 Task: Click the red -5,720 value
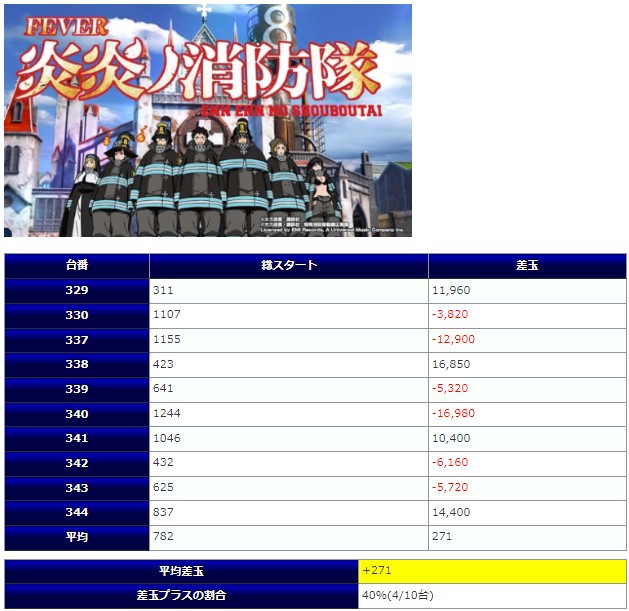tap(450, 487)
